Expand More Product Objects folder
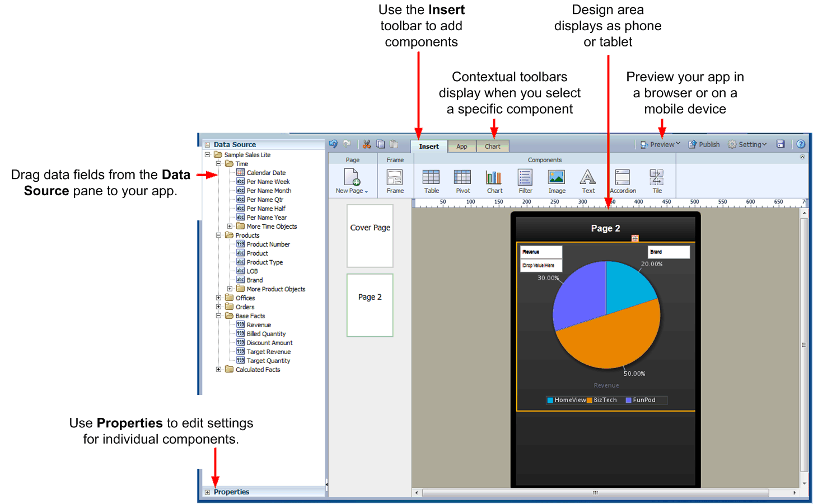The width and height of the screenshot is (813, 504). pos(230,289)
